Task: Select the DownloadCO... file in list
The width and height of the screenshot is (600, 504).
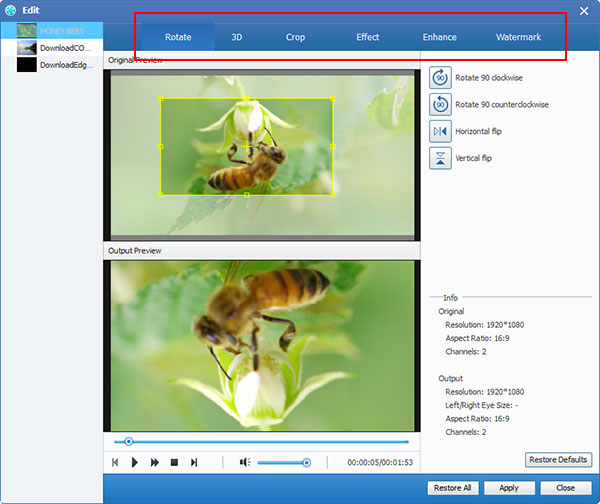Action: [x=52, y=48]
